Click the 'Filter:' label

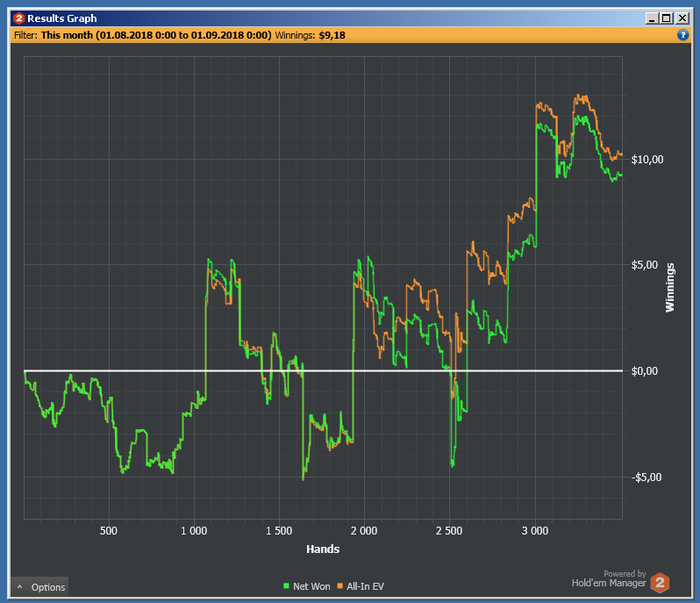(26, 35)
